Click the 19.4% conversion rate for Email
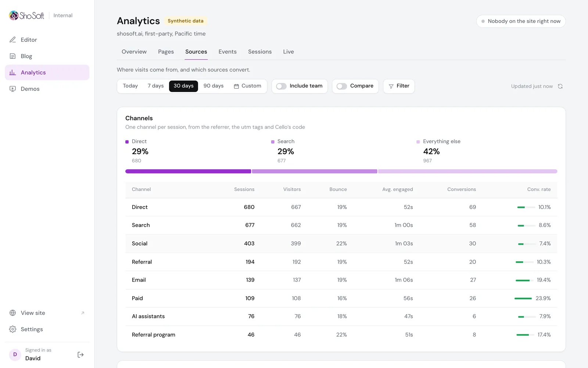Image resolution: width=588 pixels, height=368 pixels. (544, 280)
